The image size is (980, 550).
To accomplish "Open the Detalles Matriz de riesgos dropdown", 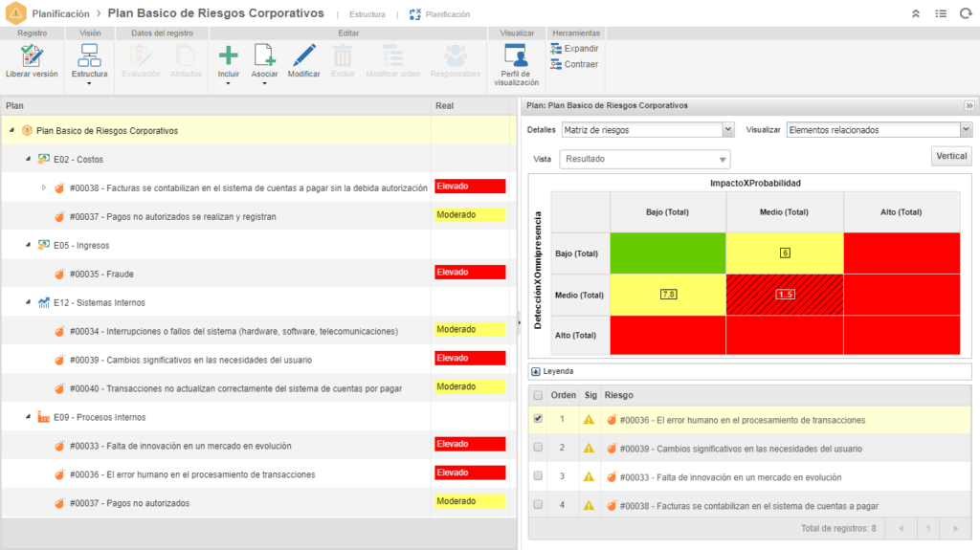I will tap(727, 129).
